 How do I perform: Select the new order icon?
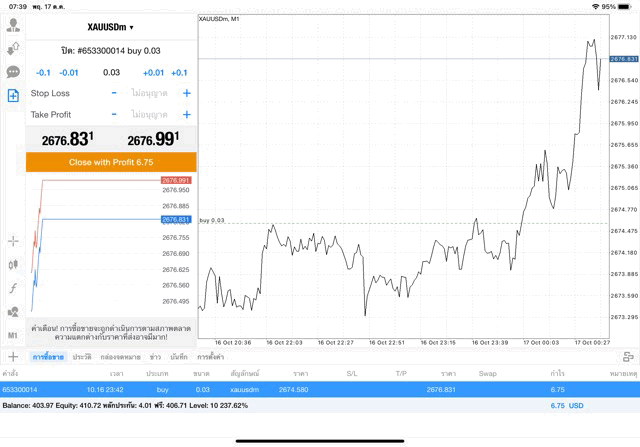(x=13, y=95)
